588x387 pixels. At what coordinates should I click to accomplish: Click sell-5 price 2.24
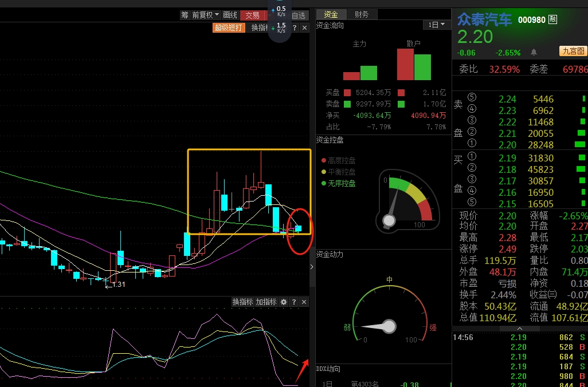[x=507, y=99]
